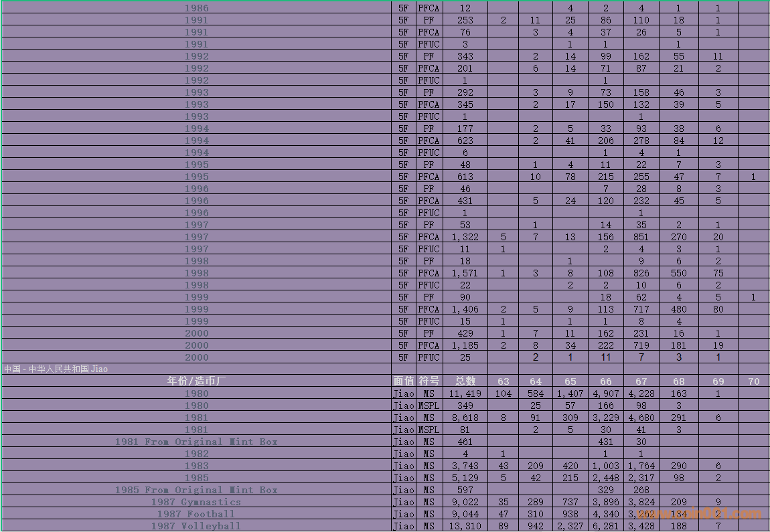Click the 面值 column header
This screenshot has width=770, height=532.
pyautogui.click(x=403, y=381)
